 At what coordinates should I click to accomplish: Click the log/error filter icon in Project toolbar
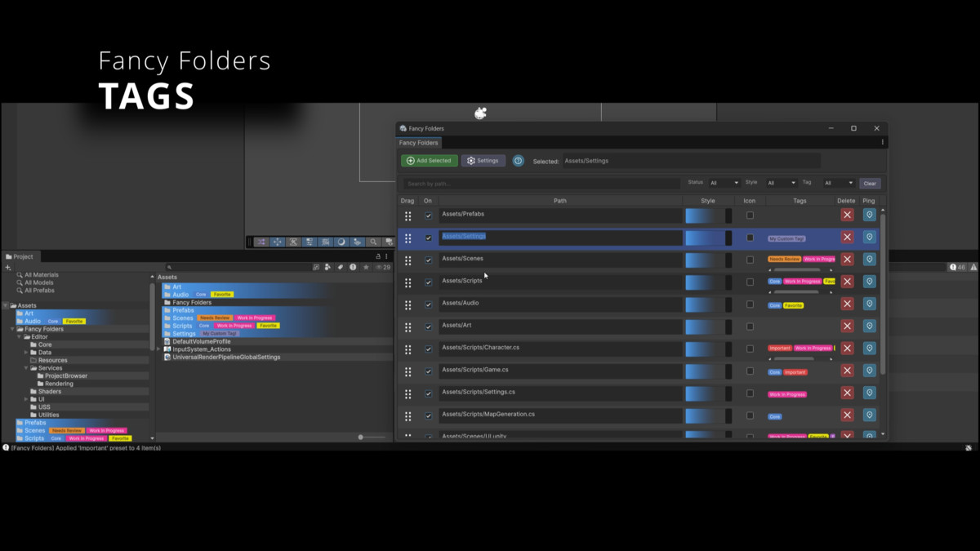353,267
